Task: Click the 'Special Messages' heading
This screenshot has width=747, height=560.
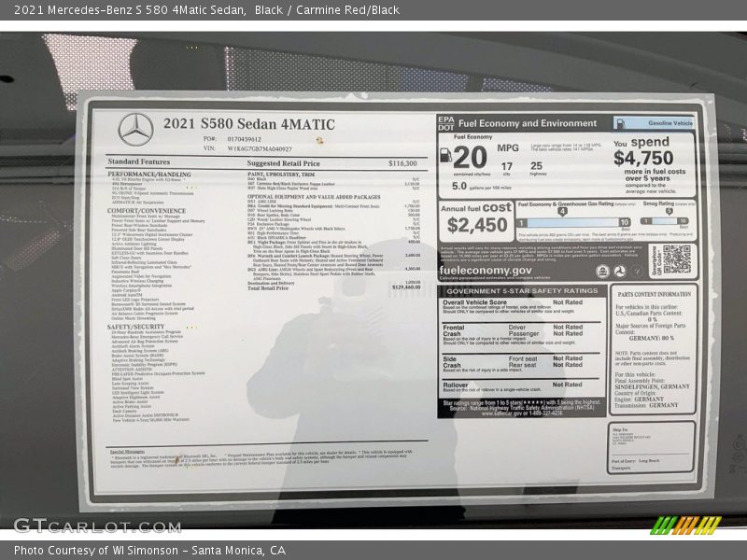Action: click(127, 452)
